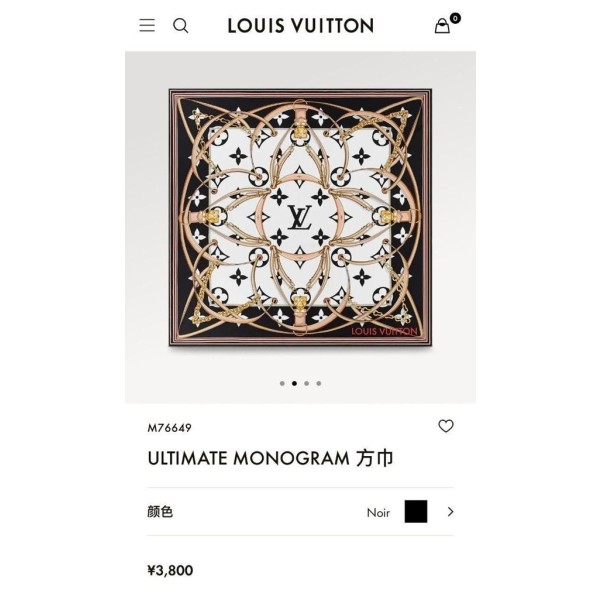Image resolution: width=600 pixels, height=600 pixels.
Task: Expand color options with right chevron
Action: click(450, 512)
